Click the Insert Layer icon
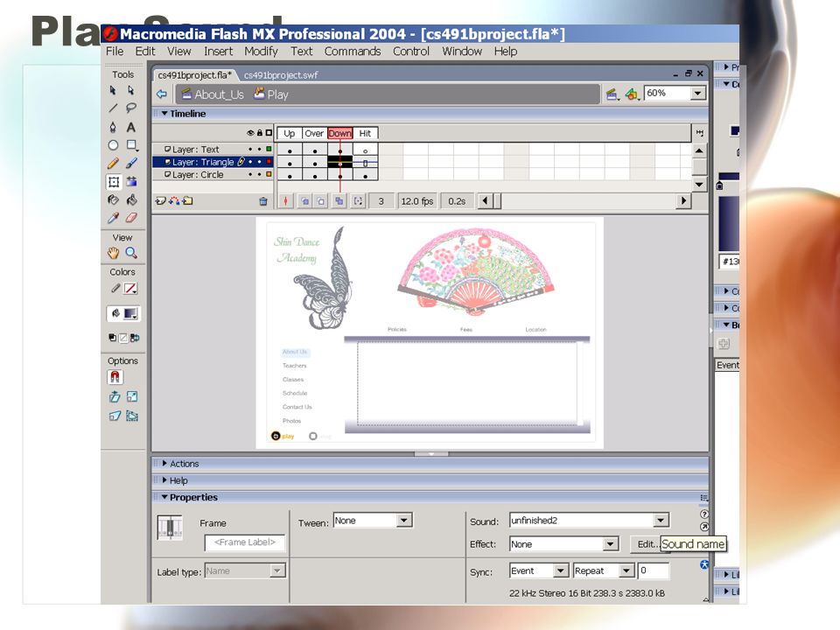Viewport: 840px width, 630px height. point(160,201)
